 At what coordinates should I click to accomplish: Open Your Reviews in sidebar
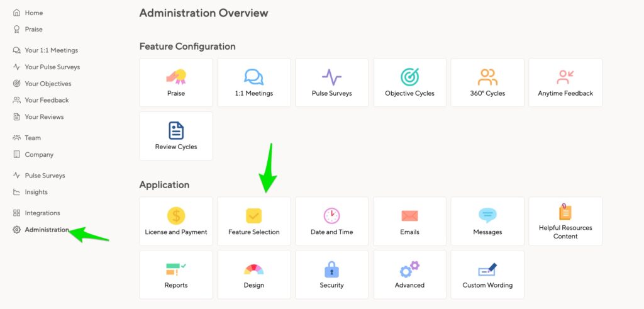point(44,116)
